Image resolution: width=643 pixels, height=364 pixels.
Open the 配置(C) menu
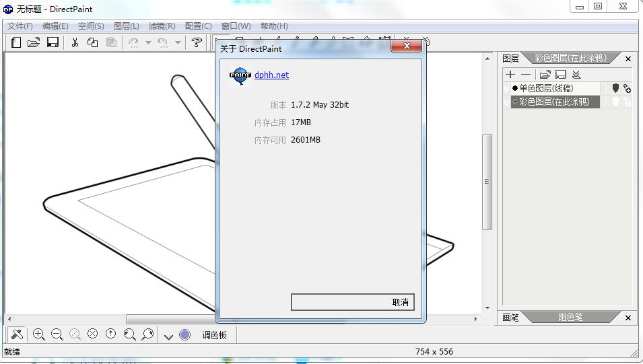tap(198, 26)
